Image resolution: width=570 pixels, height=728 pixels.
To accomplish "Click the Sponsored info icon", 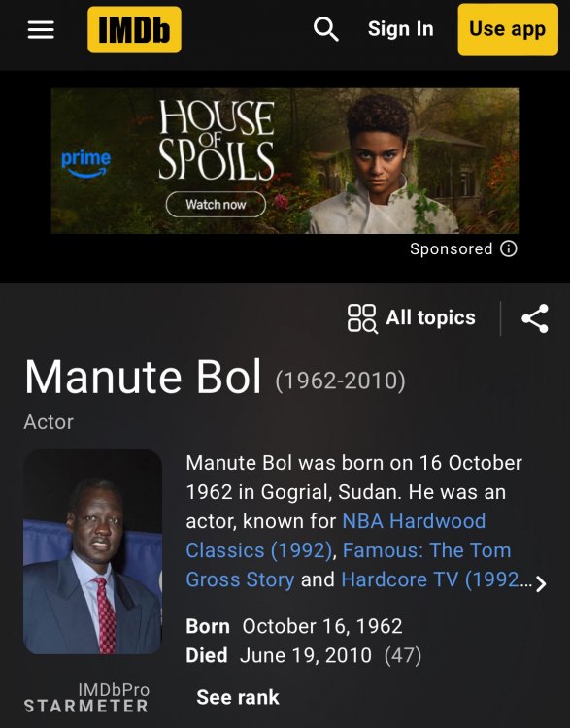I will click(509, 248).
